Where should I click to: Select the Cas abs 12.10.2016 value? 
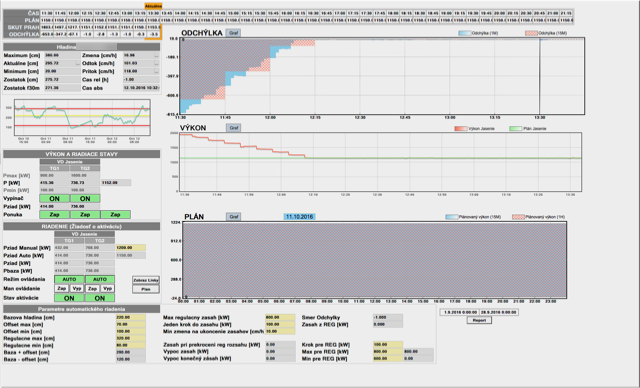pos(141,88)
